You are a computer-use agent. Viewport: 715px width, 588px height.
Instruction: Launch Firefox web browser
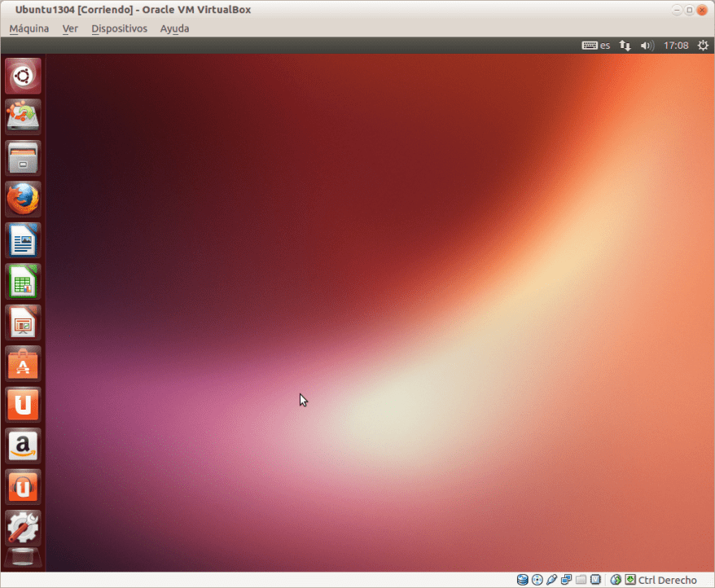tap(23, 199)
